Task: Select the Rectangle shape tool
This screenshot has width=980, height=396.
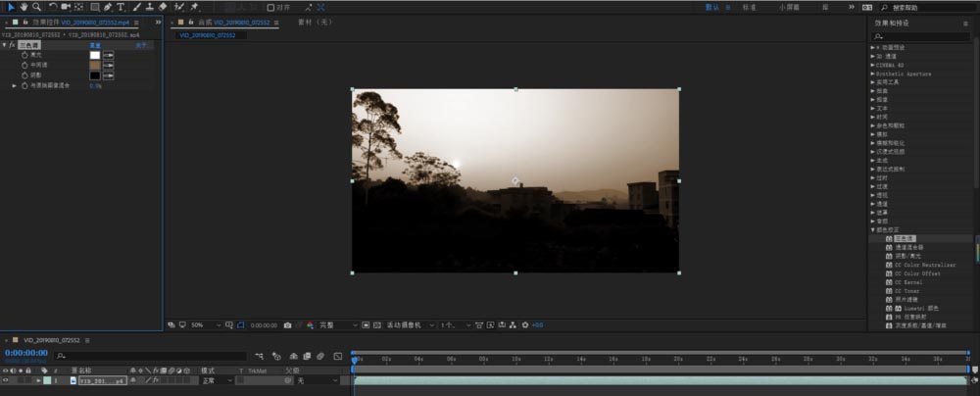Action: [x=94, y=7]
